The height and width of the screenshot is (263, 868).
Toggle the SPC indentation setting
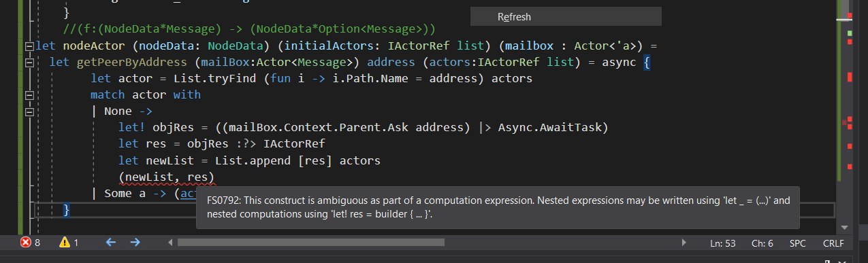pos(797,243)
